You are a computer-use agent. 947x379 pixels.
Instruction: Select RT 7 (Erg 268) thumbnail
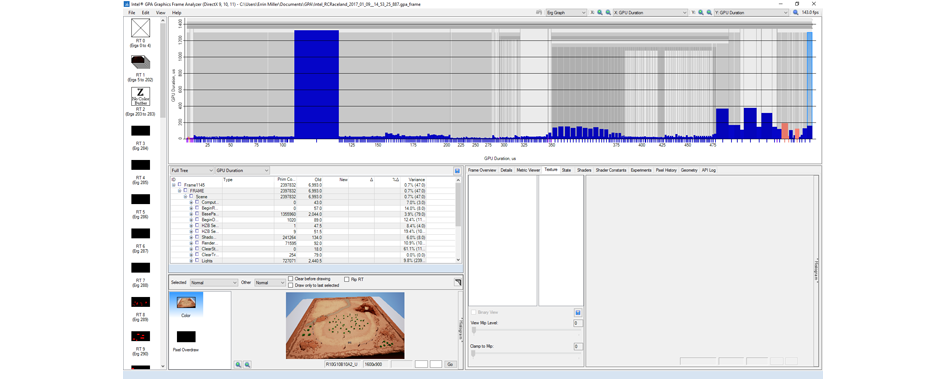click(x=140, y=267)
